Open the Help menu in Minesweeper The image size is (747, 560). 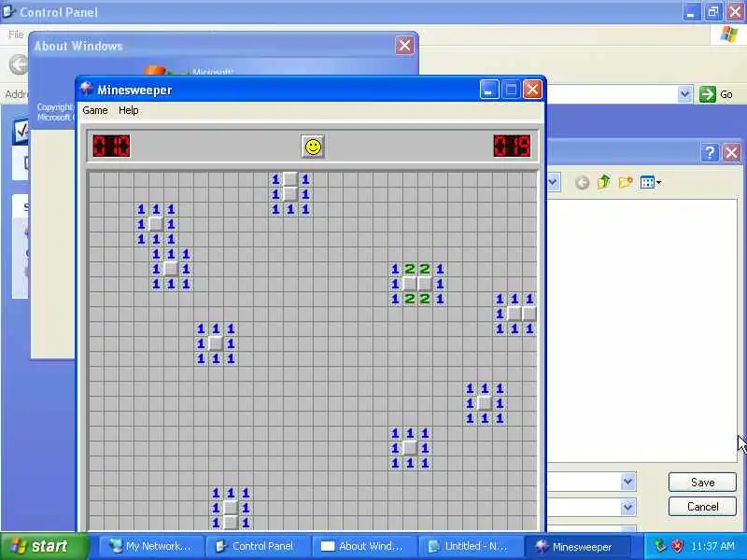point(129,110)
